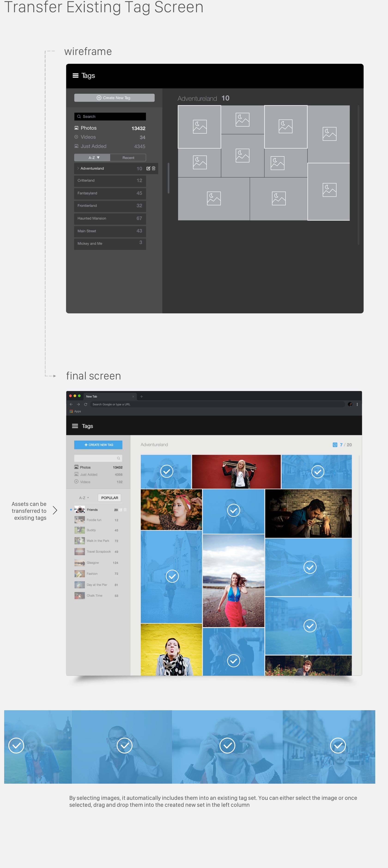Click the browser reload icon
The height and width of the screenshot is (868, 388).
click(85, 404)
